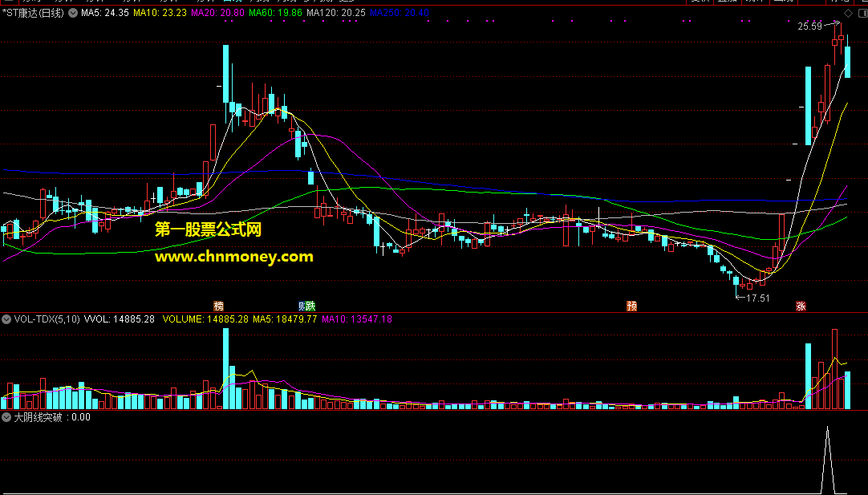Click the volume MA10: 13547.18 value

tap(357, 319)
